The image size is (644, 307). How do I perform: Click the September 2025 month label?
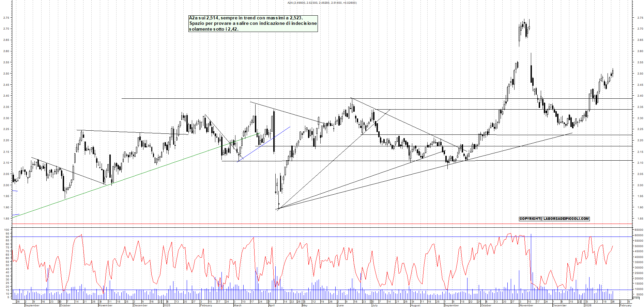click(x=451, y=305)
